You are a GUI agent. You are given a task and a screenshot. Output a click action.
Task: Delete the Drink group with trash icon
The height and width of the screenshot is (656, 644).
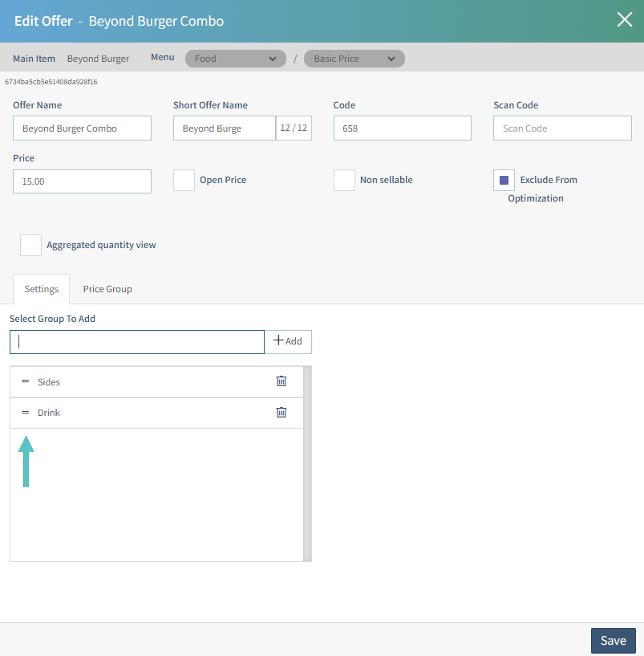point(281,412)
